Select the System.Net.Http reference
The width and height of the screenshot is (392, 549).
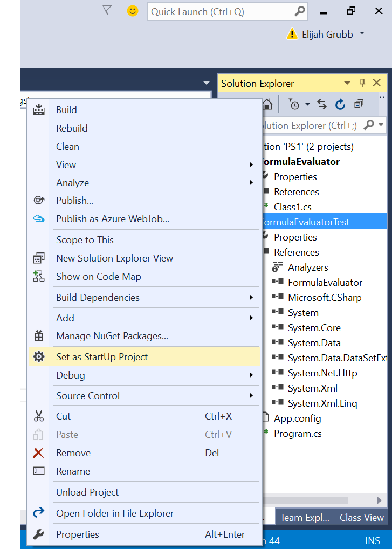tap(322, 373)
